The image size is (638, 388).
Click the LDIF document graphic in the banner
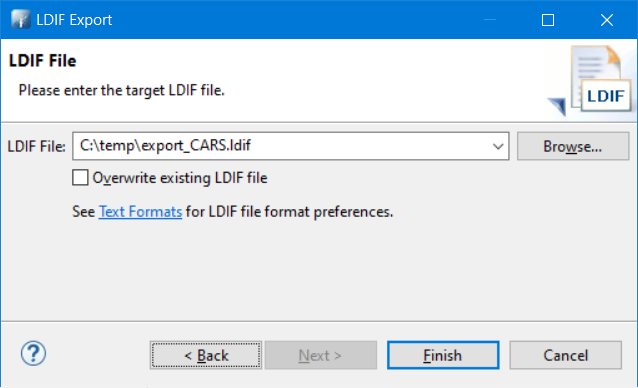[601, 80]
